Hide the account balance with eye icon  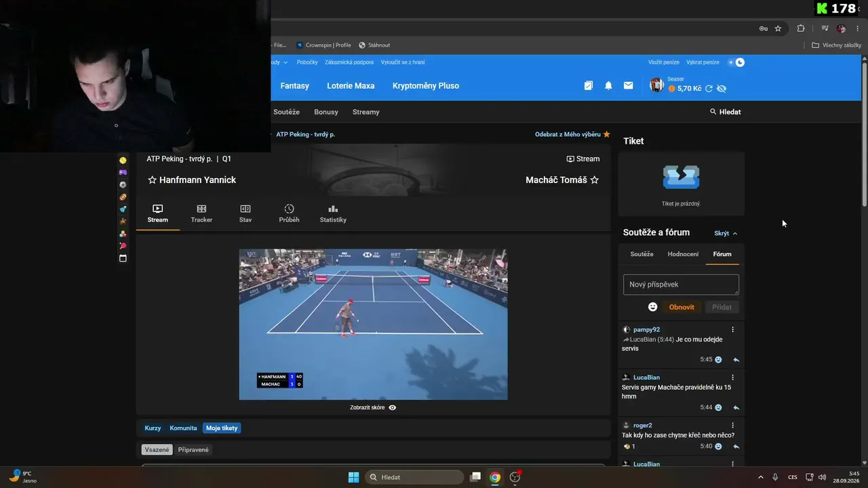[x=722, y=89]
